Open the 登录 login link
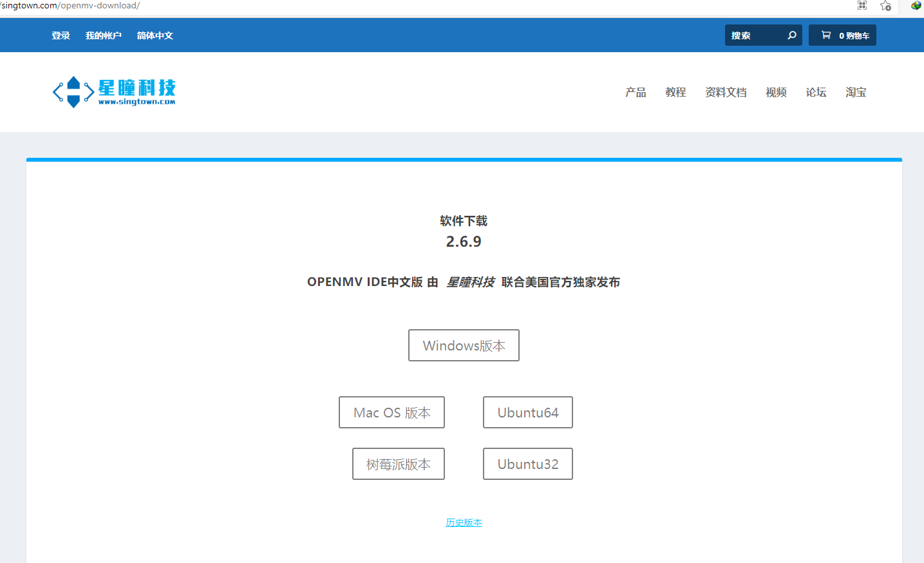Viewport: 924px width, 563px height. 61,35
